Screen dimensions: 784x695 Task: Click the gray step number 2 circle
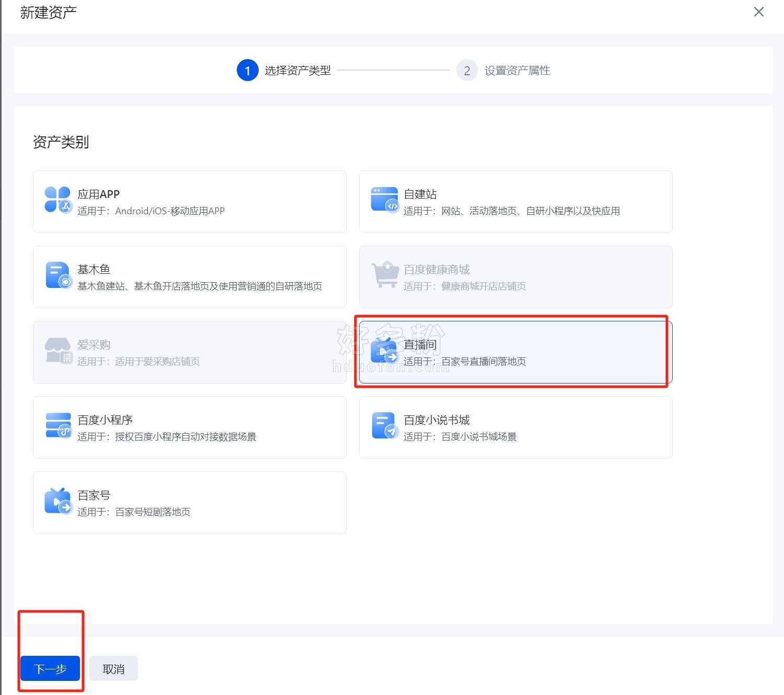click(467, 71)
